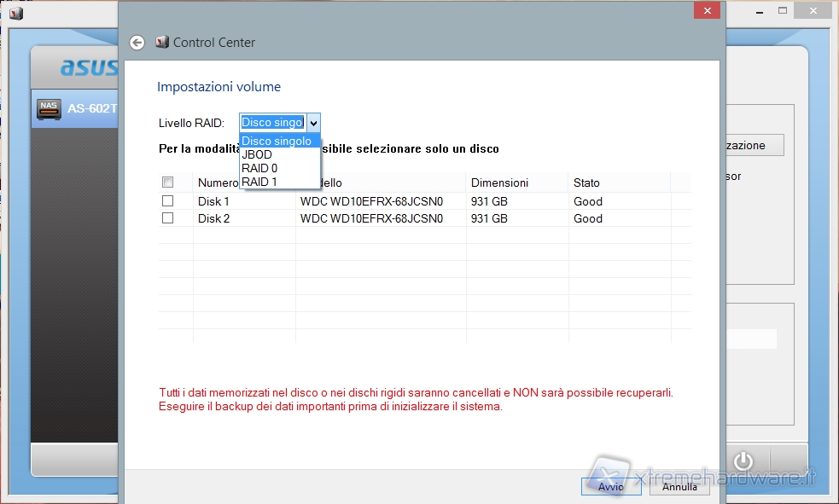Click the Control Center icon in dialog header
The height and width of the screenshot is (504, 839).
click(x=162, y=43)
